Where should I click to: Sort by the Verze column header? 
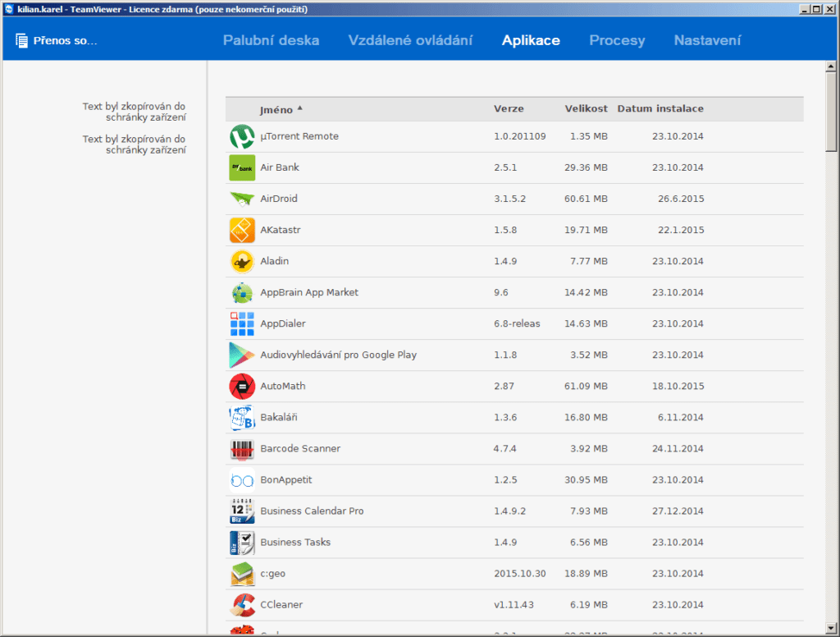(509, 108)
